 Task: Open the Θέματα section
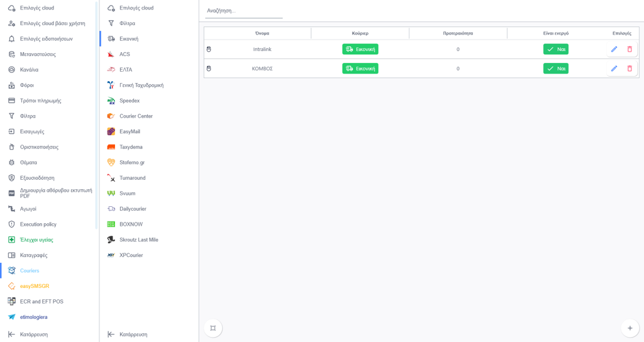point(28,163)
